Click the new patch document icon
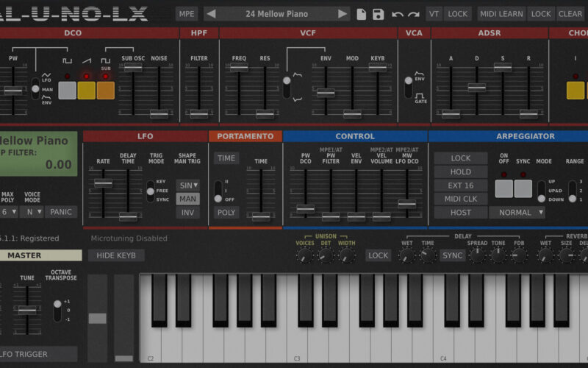The height and width of the screenshot is (368, 588). coord(362,14)
